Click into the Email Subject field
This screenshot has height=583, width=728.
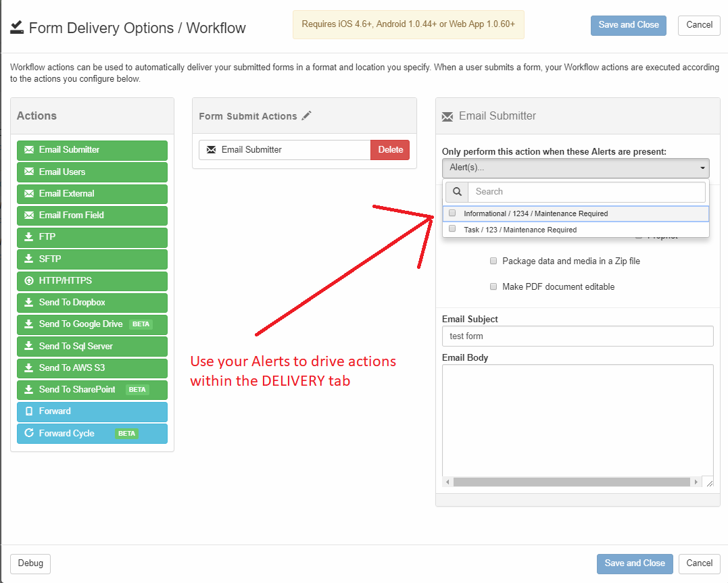[x=577, y=336]
